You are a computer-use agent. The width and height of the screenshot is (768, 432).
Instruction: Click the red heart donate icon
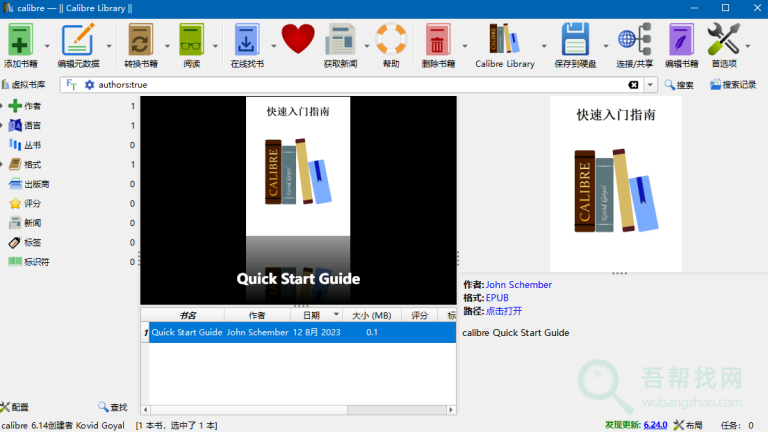[297, 40]
